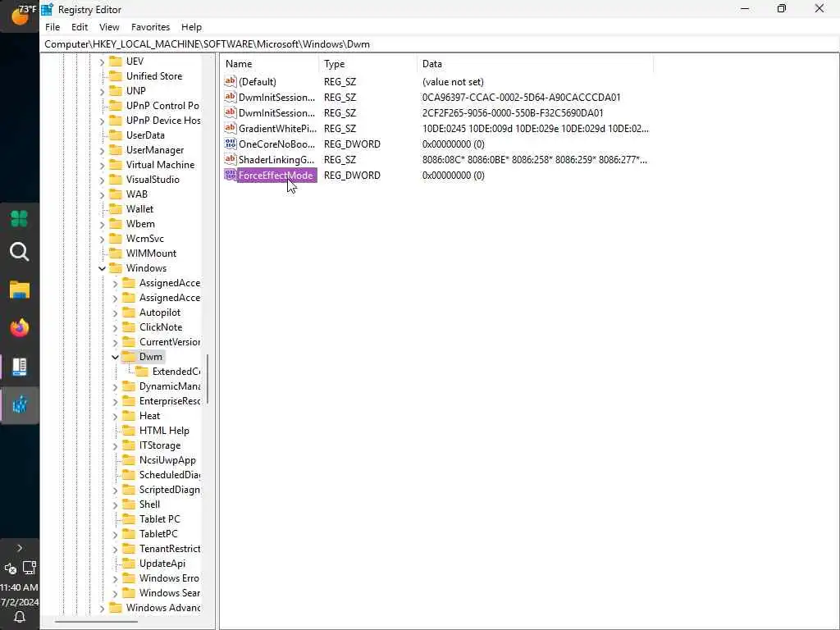The height and width of the screenshot is (630, 840).
Task: Select the NcsiUwpApp key
Action: [x=167, y=460]
